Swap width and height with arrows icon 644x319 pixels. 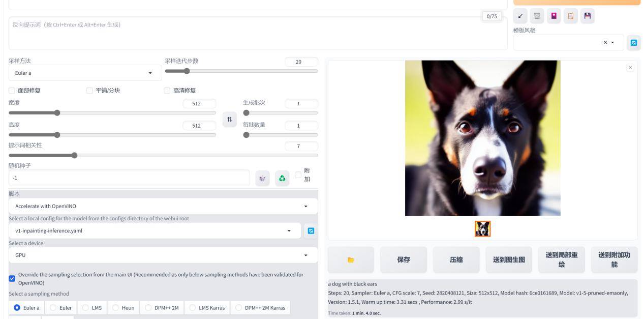coord(230,119)
